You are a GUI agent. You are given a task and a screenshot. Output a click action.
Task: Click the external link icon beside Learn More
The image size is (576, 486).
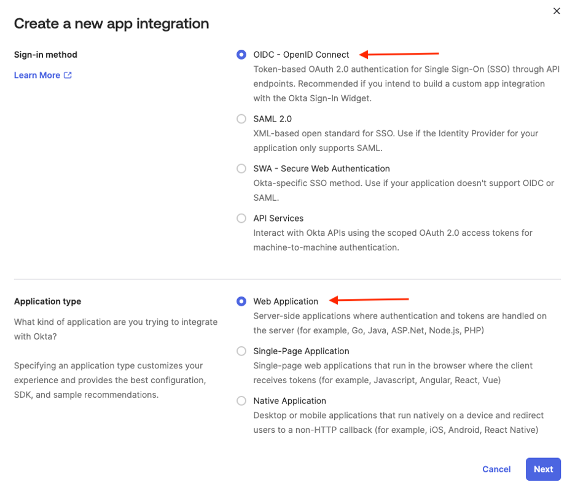(68, 75)
